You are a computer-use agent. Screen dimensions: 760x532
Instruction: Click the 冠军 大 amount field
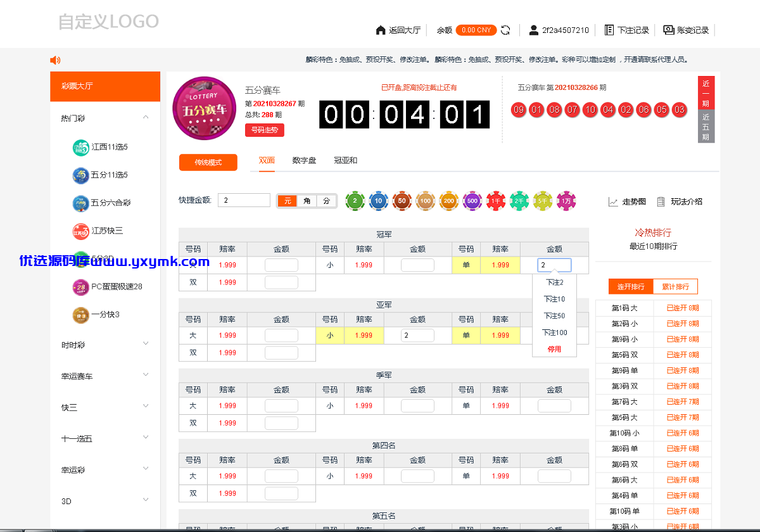[x=281, y=265]
